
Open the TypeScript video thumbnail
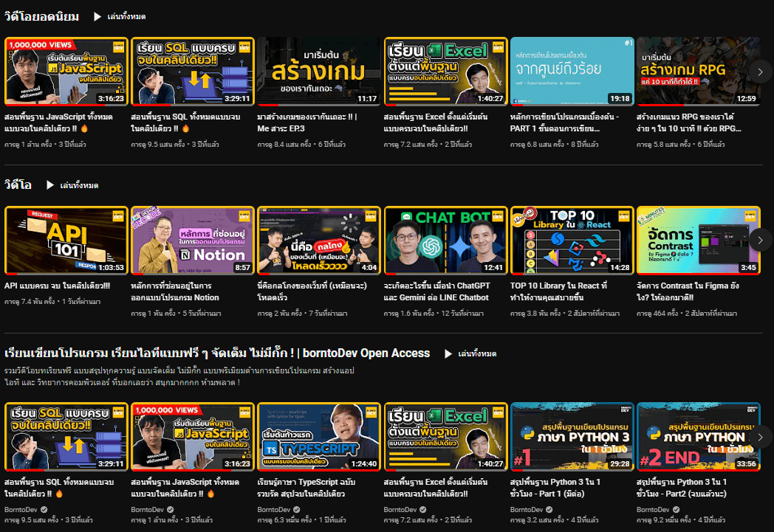318,436
